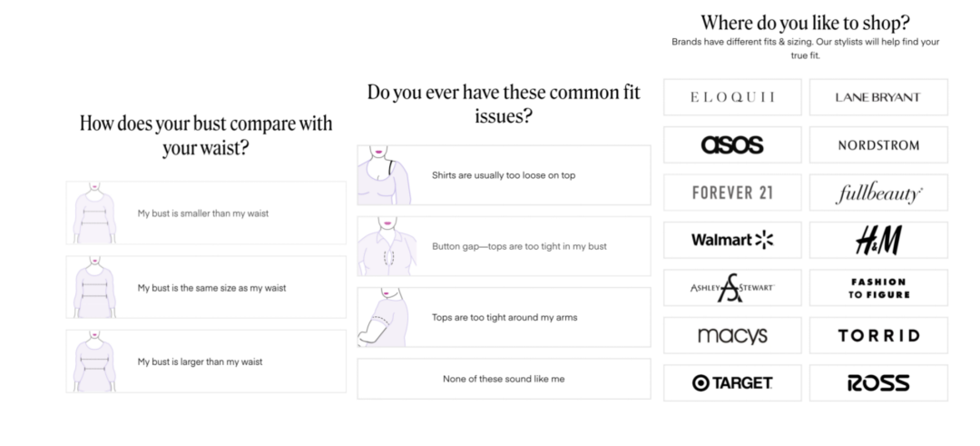Select the H&M brand logo tile
Image resolution: width=980 pixels, height=446 pixels.
(877, 240)
